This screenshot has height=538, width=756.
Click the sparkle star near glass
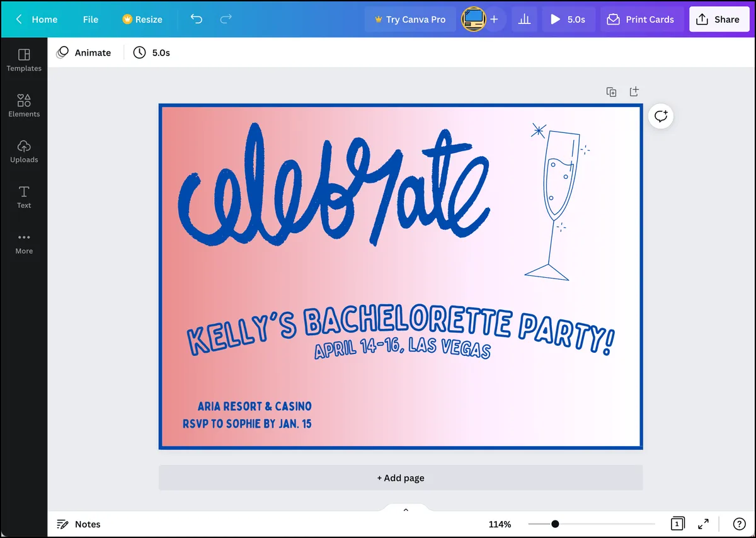[539, 130]
